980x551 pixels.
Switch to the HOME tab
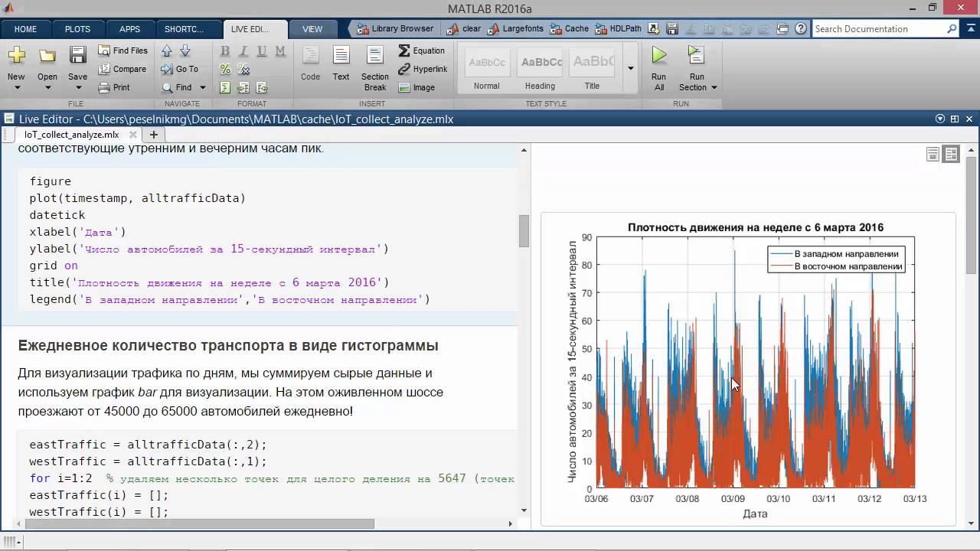click(25, 29)
